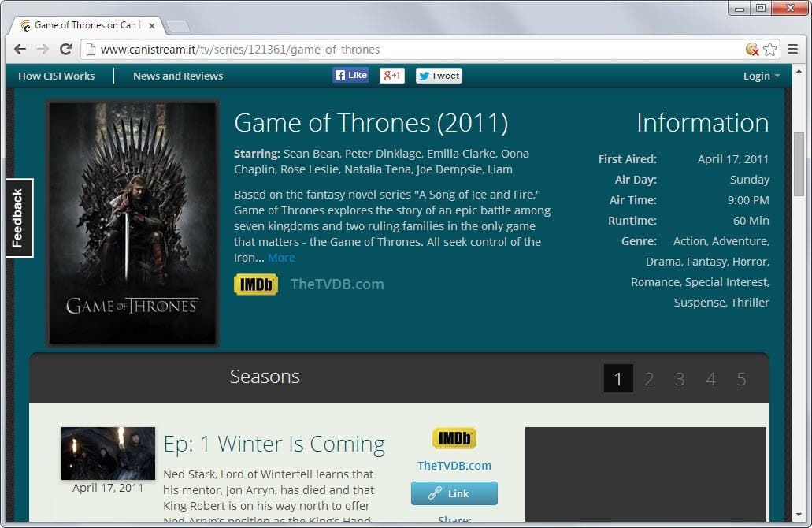Open a new browser tab
This screenshot has width=812, height=528.
point(179,26)
